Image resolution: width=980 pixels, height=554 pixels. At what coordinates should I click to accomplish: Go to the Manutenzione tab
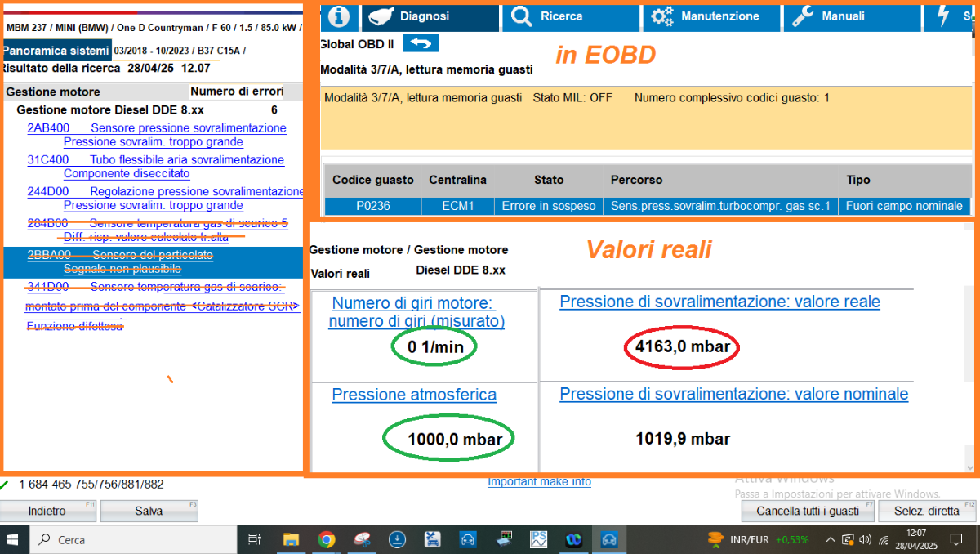pyautogui.click(x=711, y=16)
